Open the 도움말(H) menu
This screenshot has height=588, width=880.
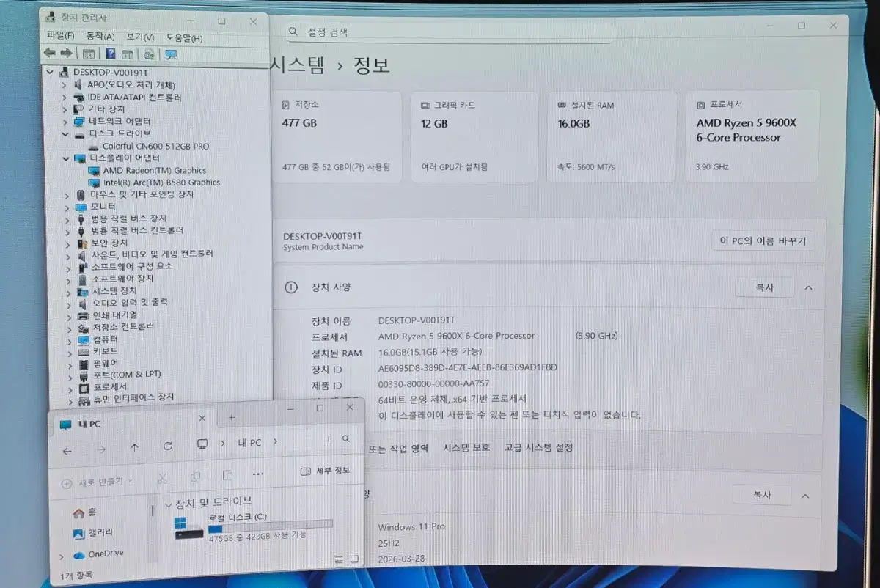[x=184, y=37]
